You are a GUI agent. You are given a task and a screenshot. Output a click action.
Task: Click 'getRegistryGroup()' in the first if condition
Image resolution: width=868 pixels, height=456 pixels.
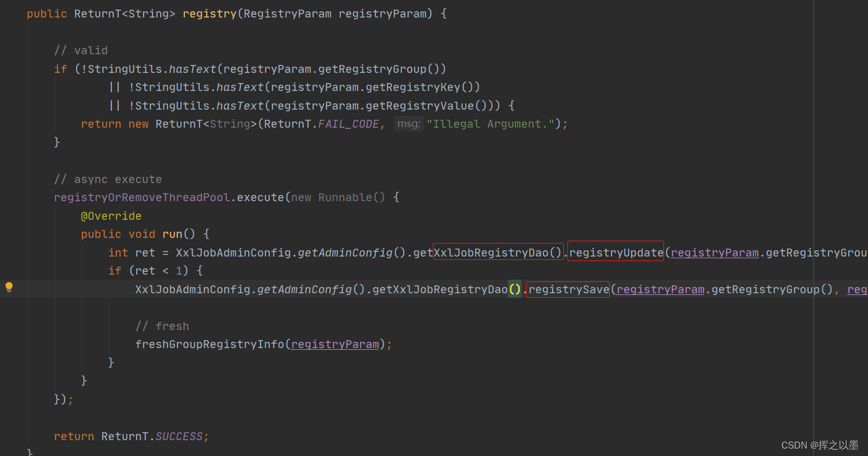coord(379,69)
